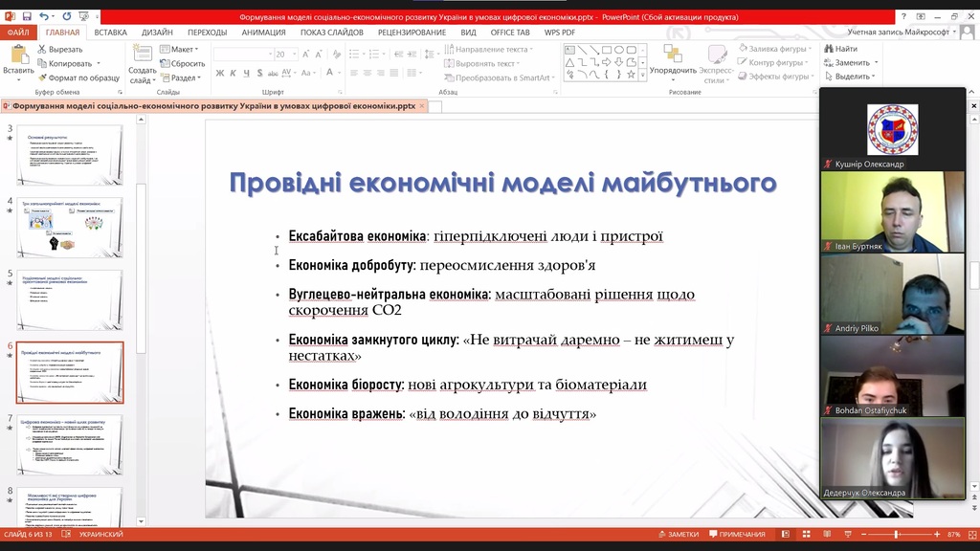The width and height of the screenshot is (980, 551).
Task: Click the Сбросить reset slide button
Action: (x=183, y=63)
